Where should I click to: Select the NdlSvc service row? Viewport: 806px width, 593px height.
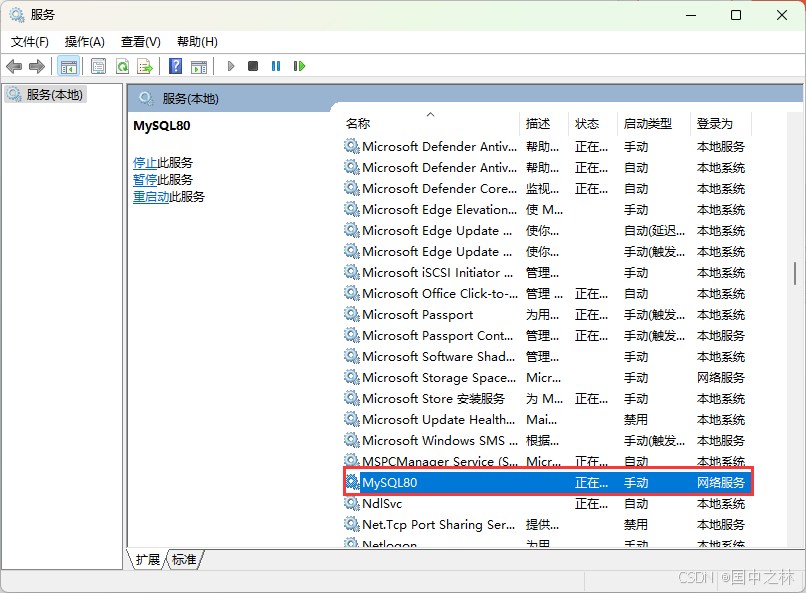(x=548, y=503)
